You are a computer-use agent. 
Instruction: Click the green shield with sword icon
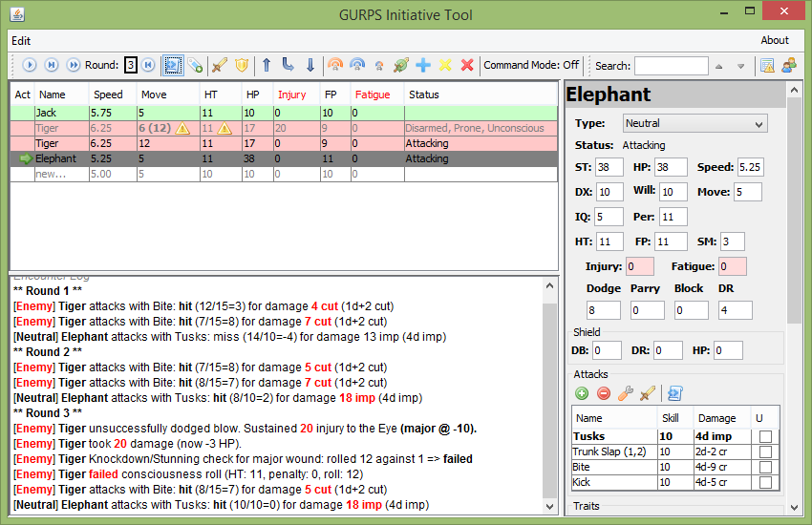[401, 65]
